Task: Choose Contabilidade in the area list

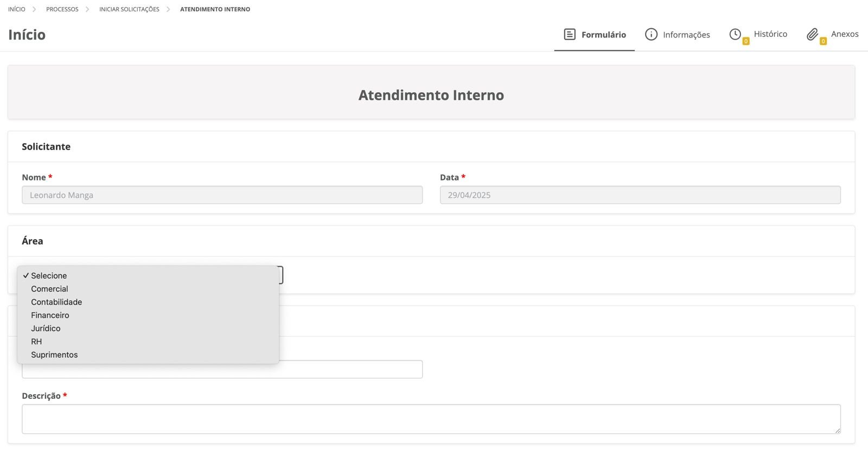Action: [x=148, y=302]
